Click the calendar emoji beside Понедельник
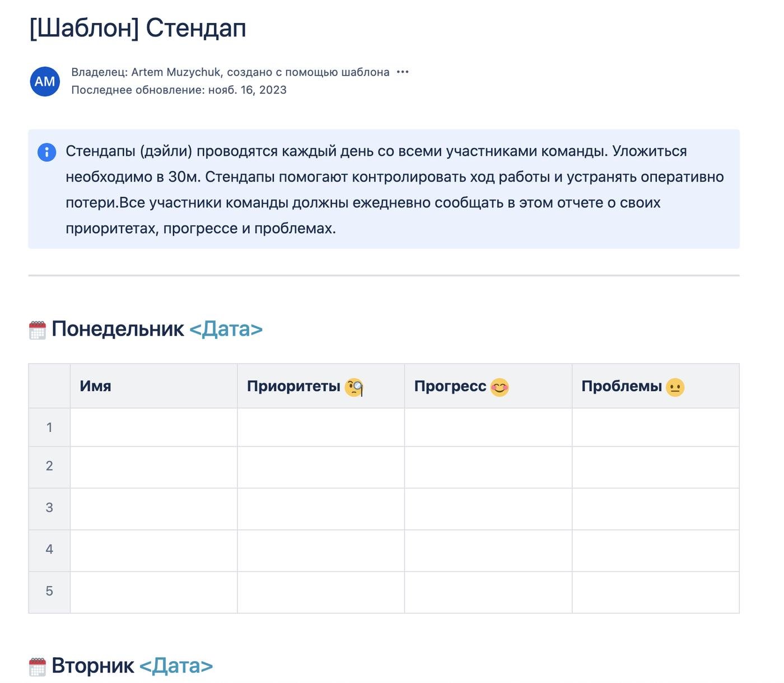 (38, 330)
